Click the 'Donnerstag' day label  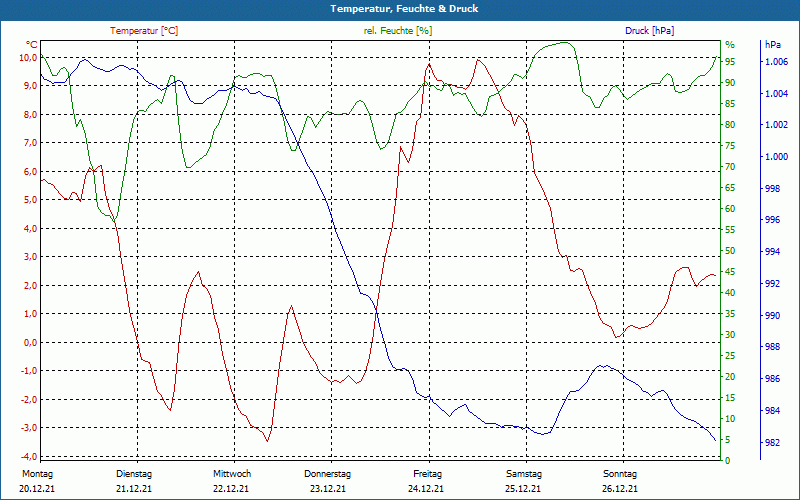point(328,474)
